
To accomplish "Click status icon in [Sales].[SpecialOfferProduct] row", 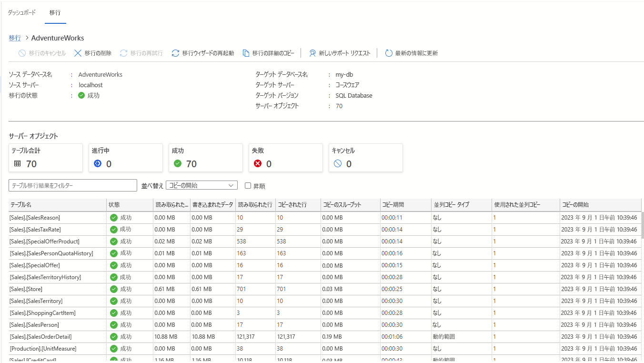I will tap(113, 242).
